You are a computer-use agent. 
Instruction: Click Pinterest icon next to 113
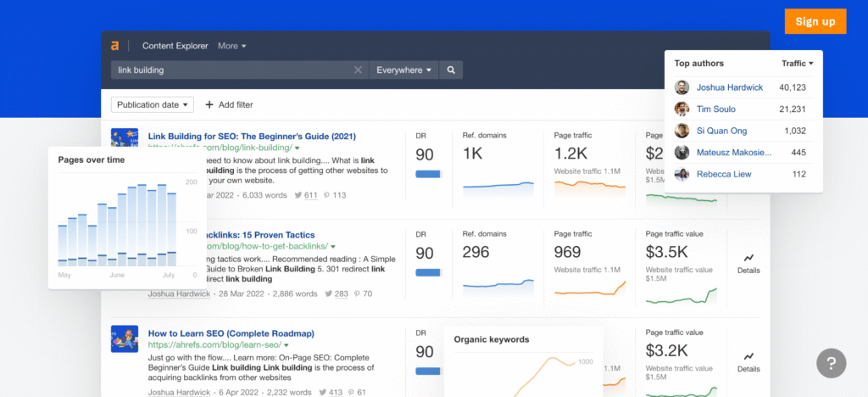(326, 195)
